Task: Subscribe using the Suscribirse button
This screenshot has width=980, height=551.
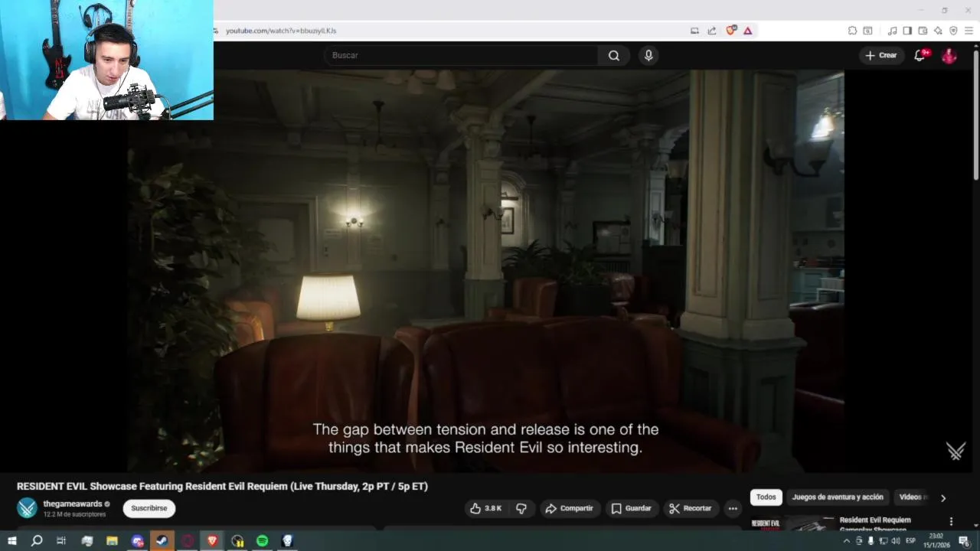Action: (x=149, y=508)
